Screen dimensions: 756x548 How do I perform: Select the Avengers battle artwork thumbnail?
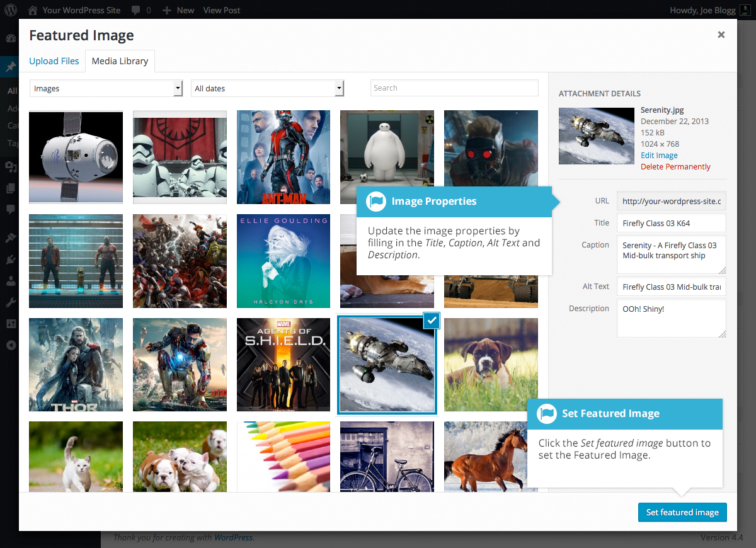pyautogui.click(x=180, y=261)
